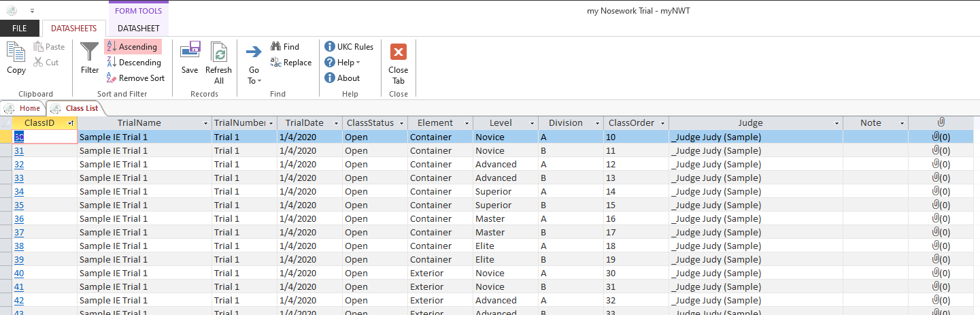980x315 pixels.
Task: Click the red Close Tab icon
Action: tap(399, 52)
